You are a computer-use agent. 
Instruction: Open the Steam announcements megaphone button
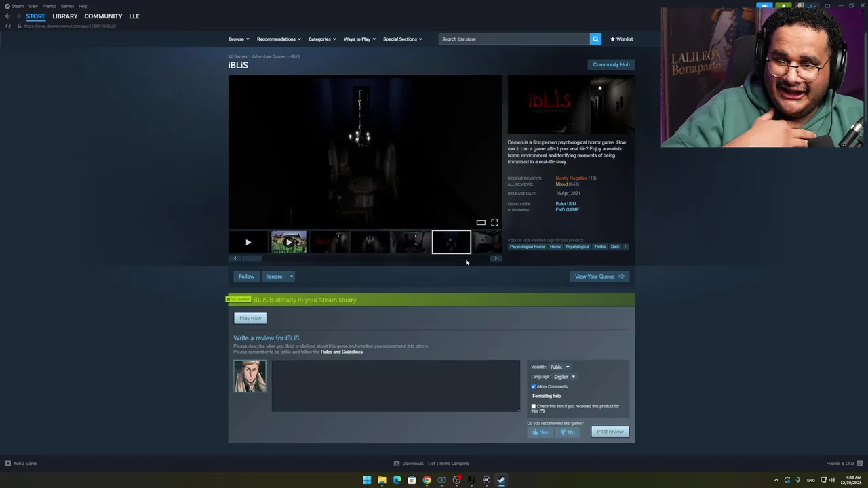(x=764, y=6)
